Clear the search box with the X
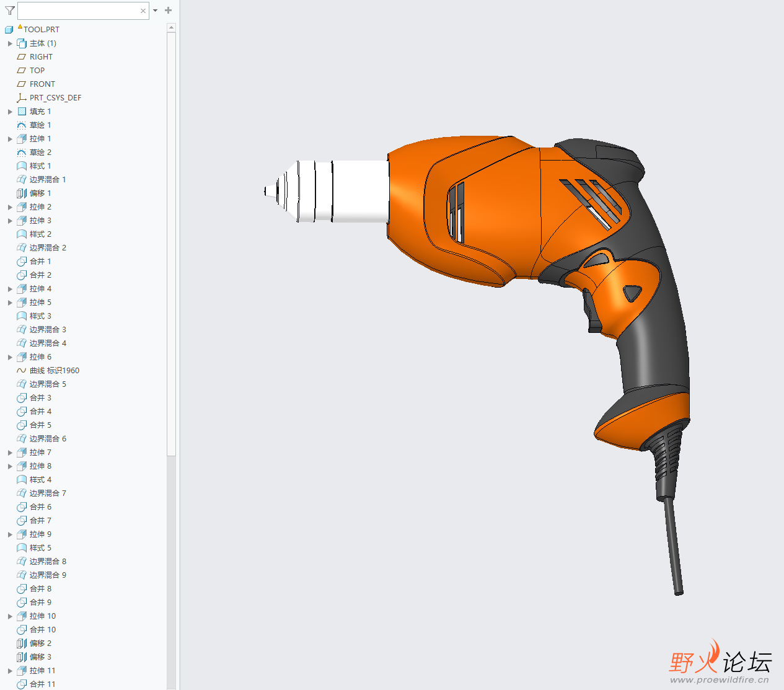Image resolution: width=784 pixels, height=690 pixels. [x=143, y=11]
